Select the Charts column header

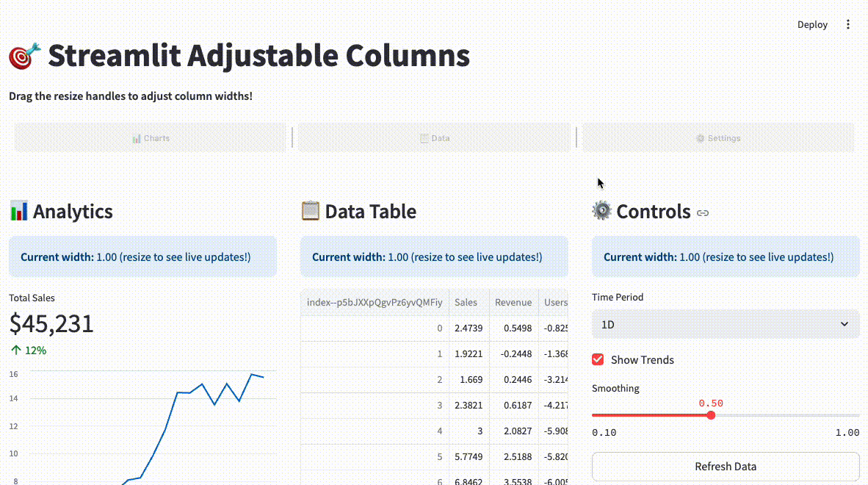click(151, 138)
